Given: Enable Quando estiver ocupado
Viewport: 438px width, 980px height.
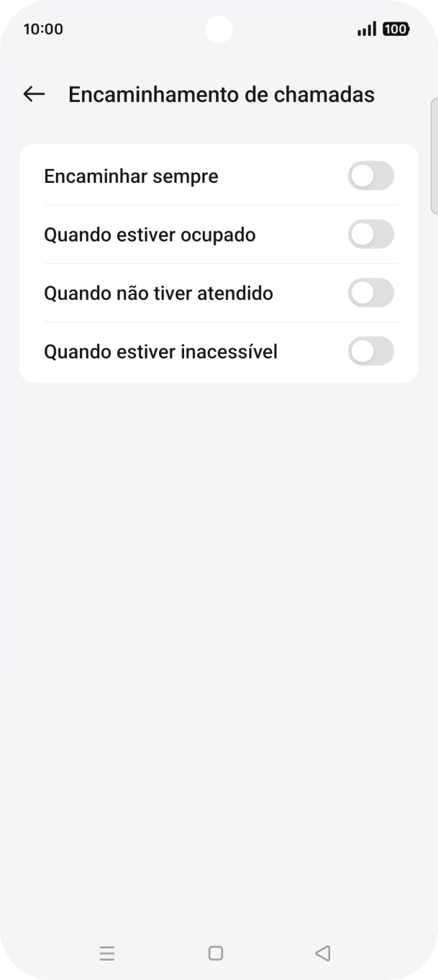Looking at the screenshot, I should 371,234.
